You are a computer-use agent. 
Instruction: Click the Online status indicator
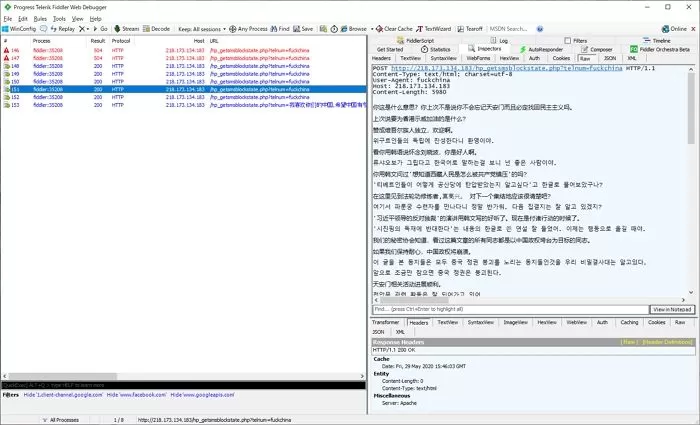point(674,29)
